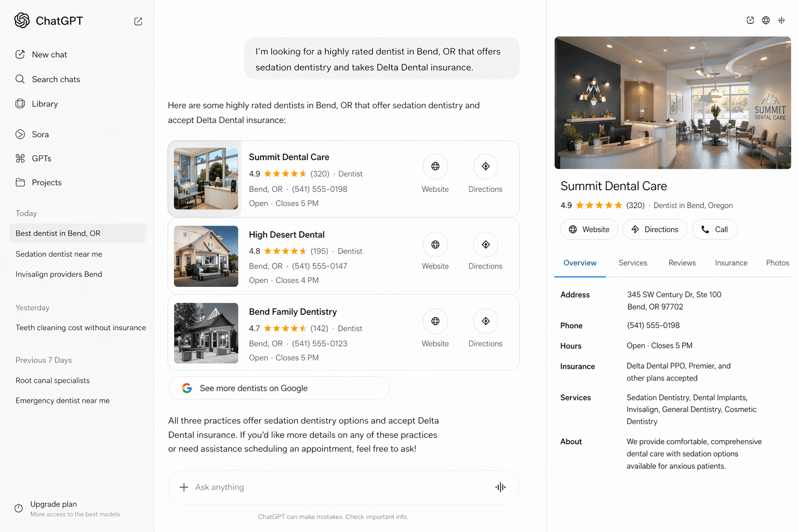Toggle the globe view icon on the map panel

765,20
